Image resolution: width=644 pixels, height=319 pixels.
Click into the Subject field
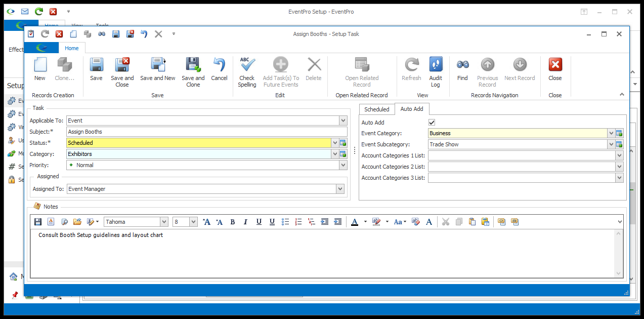coord(207,132)
